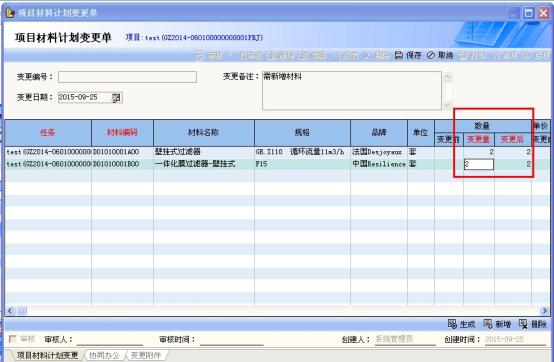Click the 审核时间 field
The height and width of the screenshot is (362, 554).
point(232,339)
